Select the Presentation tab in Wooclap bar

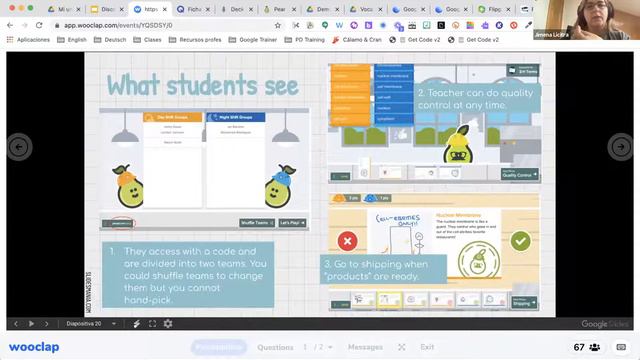[x=219, y=347]
